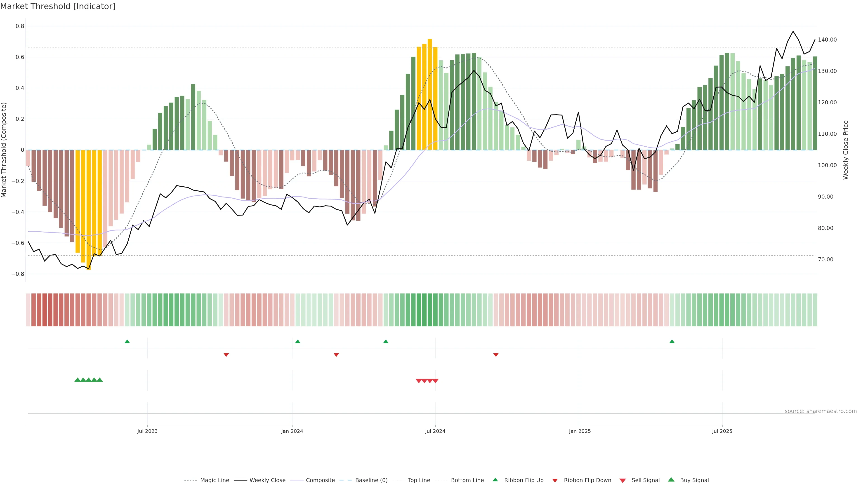This screenshot has width=868, height=488.
Task: Click the Sell Signal legend triangle icon
Action: coord(623,480)
